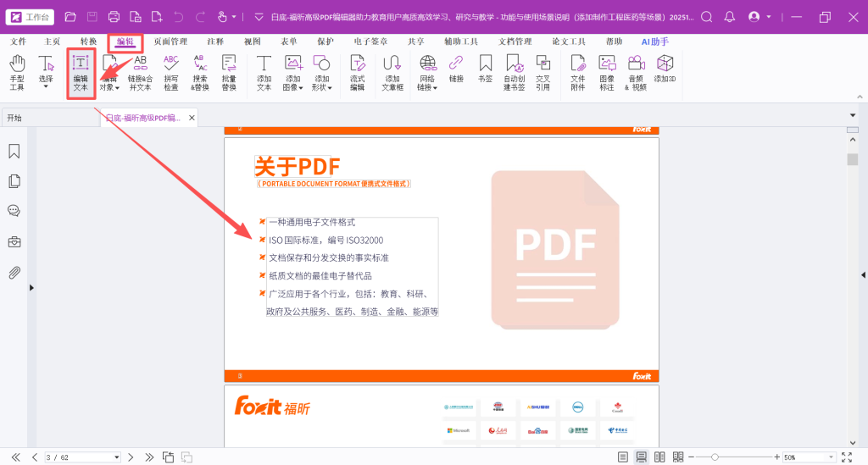This screenshot has width=868, height=465.
Task: Open the side panel with briefcase icon
Action: (x=14, y=241)
